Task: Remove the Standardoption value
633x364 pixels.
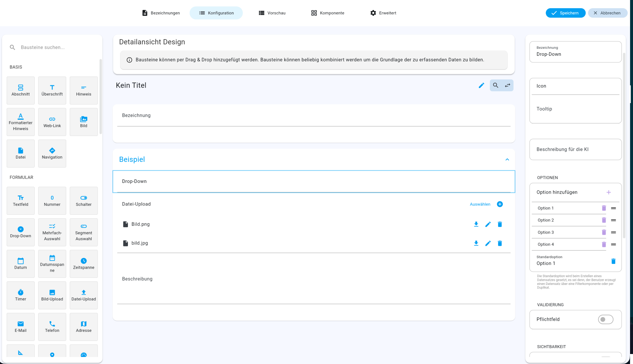Action: (613, 261)
